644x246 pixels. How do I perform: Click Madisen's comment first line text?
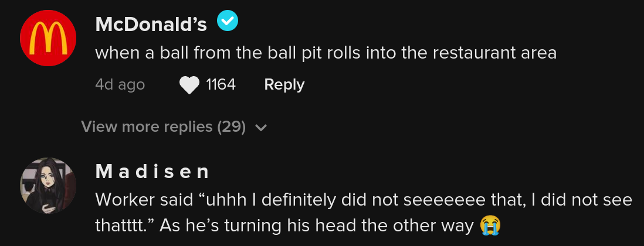coord(364,200)
